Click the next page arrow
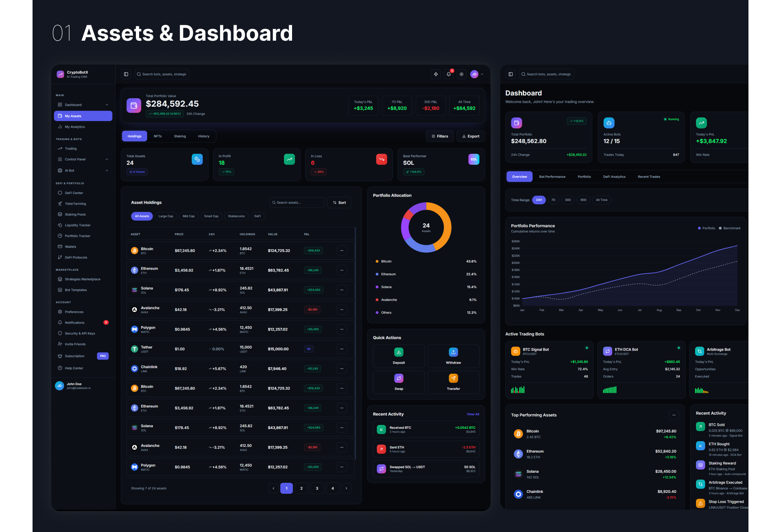Screen dimensions: 781x532 pos(347,488)
